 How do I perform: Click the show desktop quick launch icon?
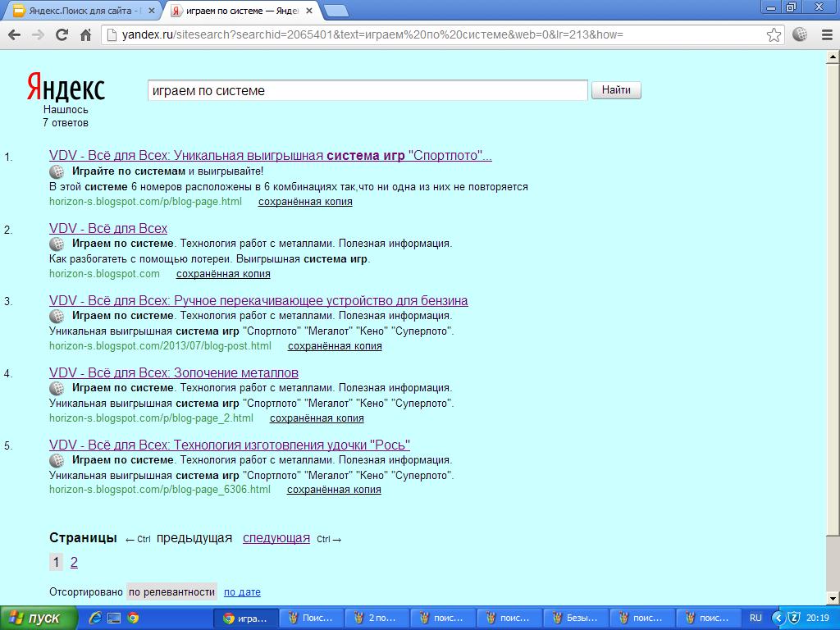[x=114, y=619]
